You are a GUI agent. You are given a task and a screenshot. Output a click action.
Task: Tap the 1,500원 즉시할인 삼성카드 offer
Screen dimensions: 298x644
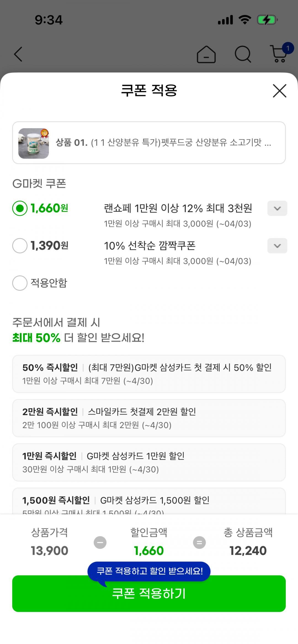coord(149,502)
